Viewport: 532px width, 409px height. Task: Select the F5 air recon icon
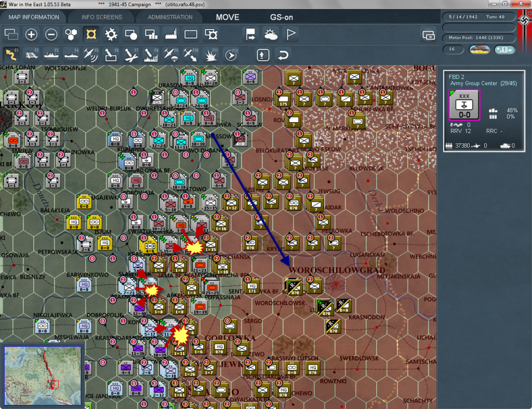tap(91, 55)
